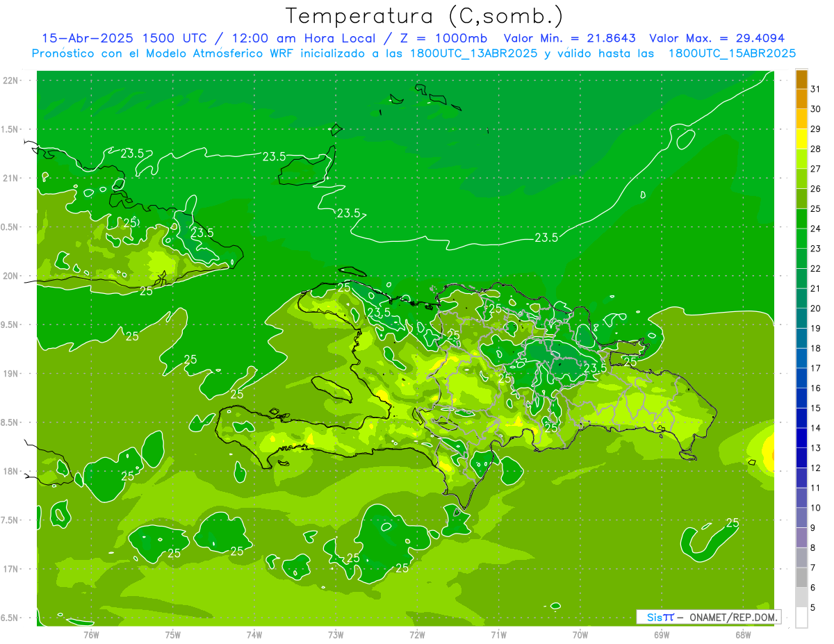834x644 pixels.
Task: Click the '1800UTC_15ABR2025' valid-until time text
Action: [x=732, y=53]
